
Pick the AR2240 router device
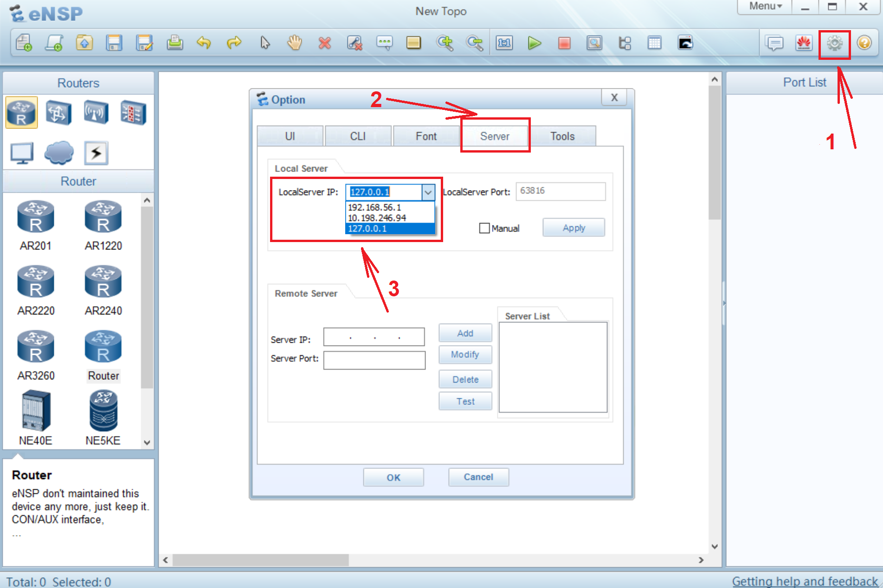[103, 291]
